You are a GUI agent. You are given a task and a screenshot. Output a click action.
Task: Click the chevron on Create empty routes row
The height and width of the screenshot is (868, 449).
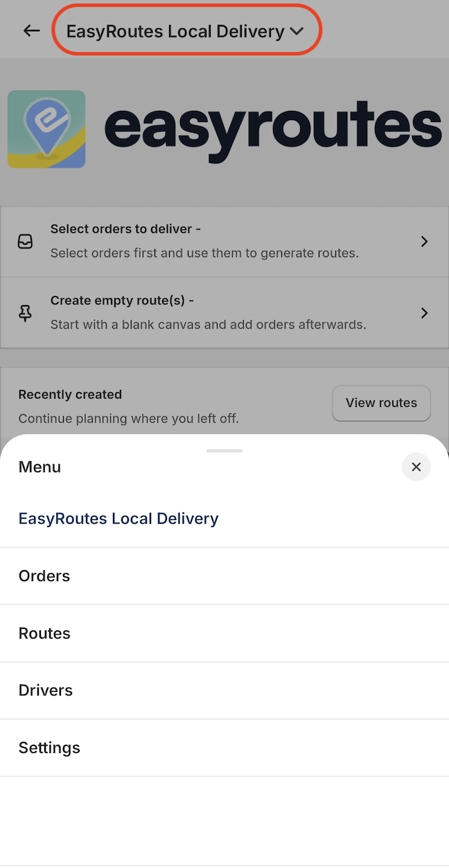tap(425, 313)
